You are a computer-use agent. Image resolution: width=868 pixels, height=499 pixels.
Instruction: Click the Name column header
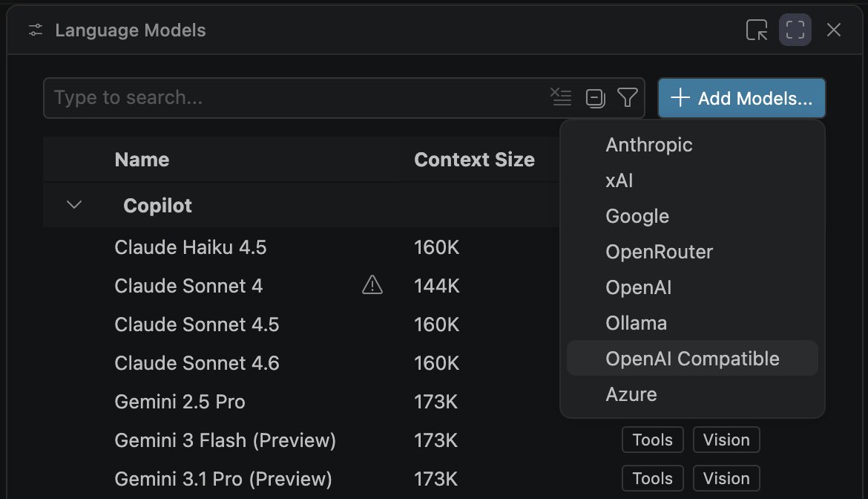[142, 160]
